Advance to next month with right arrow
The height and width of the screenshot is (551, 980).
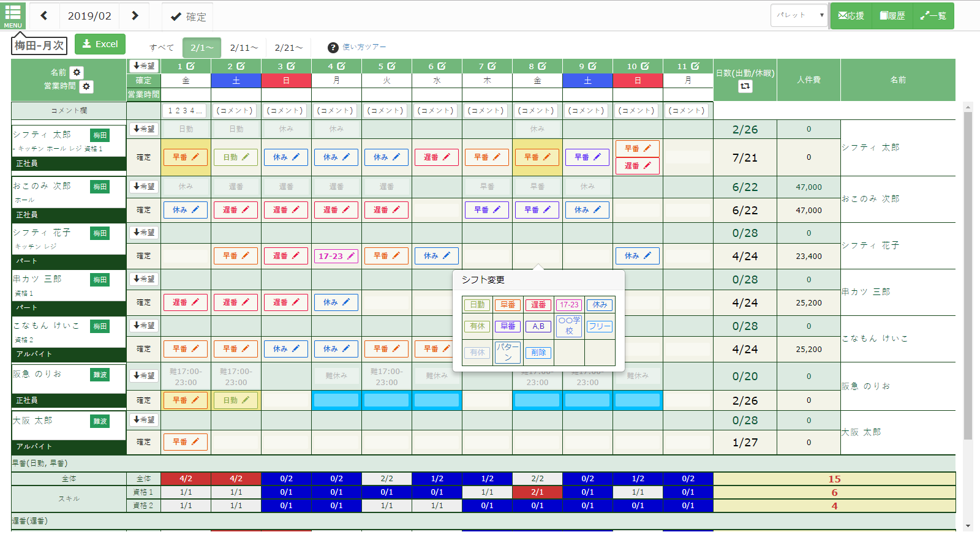click(135, 16)
